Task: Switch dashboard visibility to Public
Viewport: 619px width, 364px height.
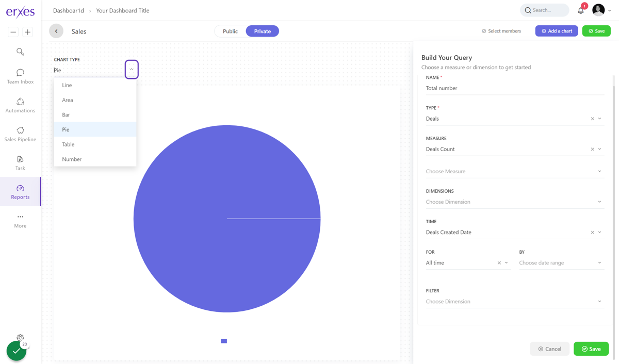Action: (x=230, y=31)
